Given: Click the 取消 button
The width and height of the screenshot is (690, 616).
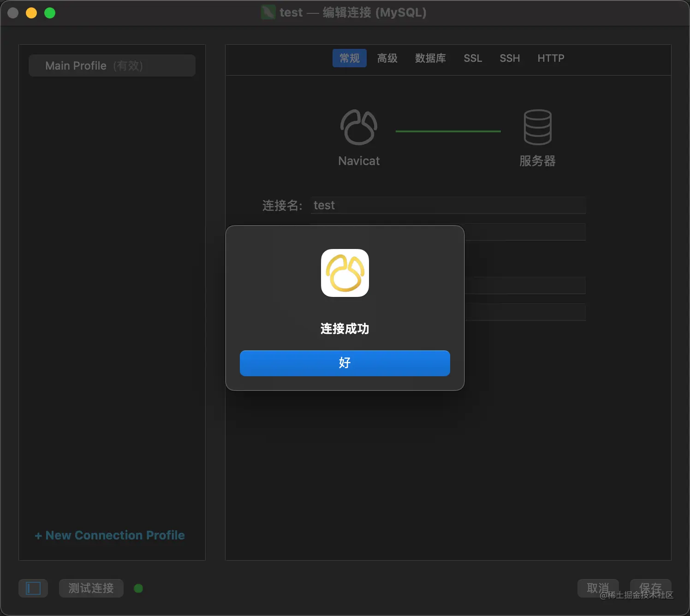Looking at the screenshot, I should click(598, 588).
